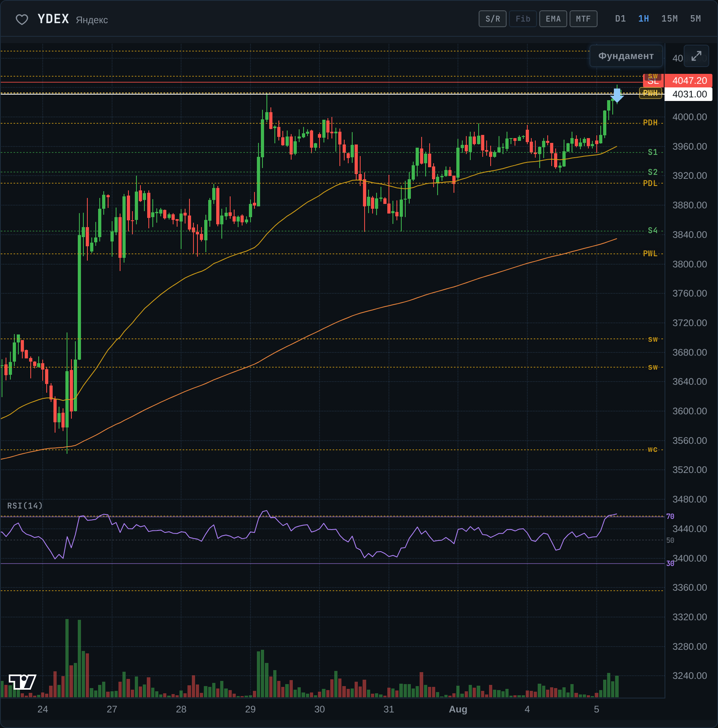Click the Aug month label on time axis
This screenshot has width=718, height=728.
pos(458,709)
